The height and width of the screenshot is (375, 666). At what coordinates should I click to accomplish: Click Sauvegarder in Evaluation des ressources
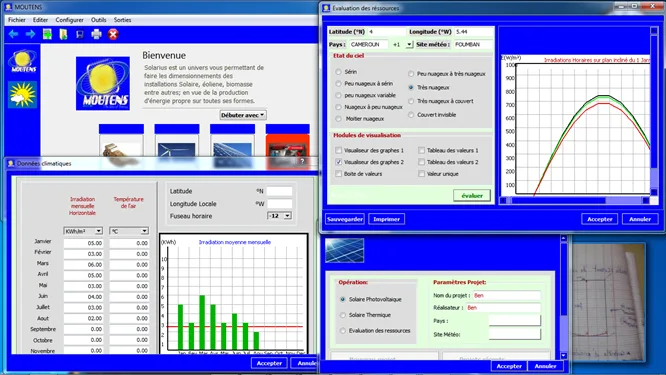[x=345, y=219]
